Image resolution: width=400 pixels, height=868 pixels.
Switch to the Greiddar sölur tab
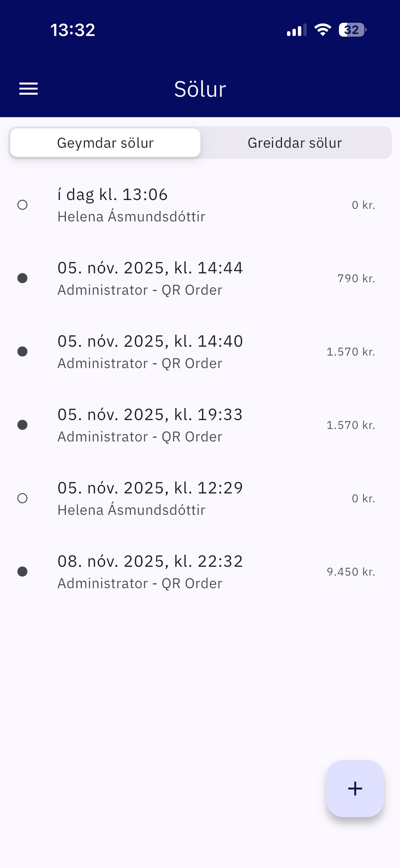(294, 143)
